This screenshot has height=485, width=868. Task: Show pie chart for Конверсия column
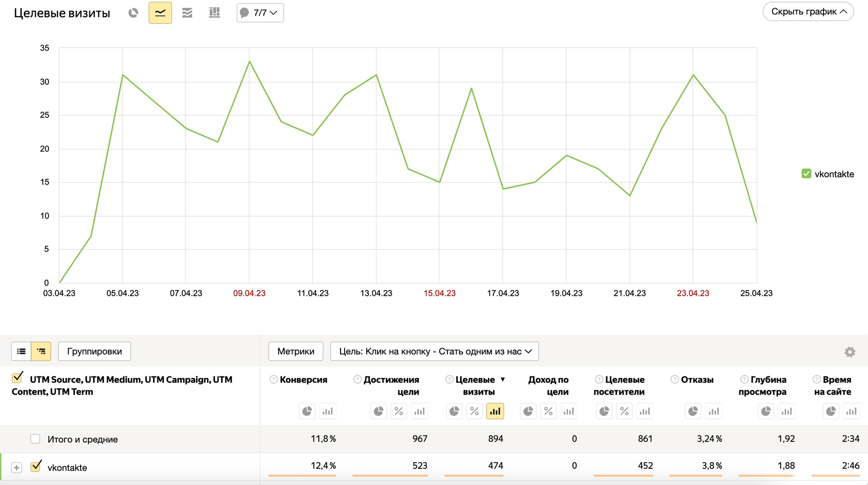point(307,411)
